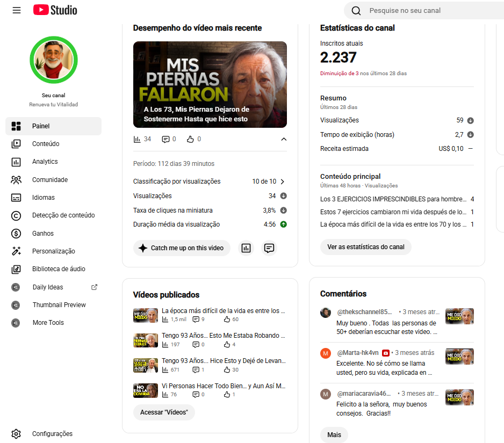Image resolution: width=504 pixels, height=443 pixels.
Task: Open the video comments icon button
Action: (x=269, y=248)
